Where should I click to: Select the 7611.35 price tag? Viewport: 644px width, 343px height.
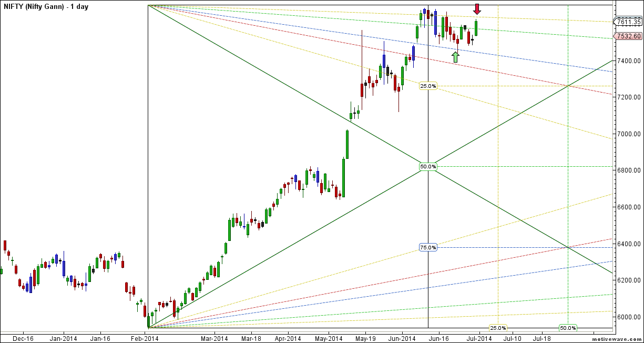(628, 22)
